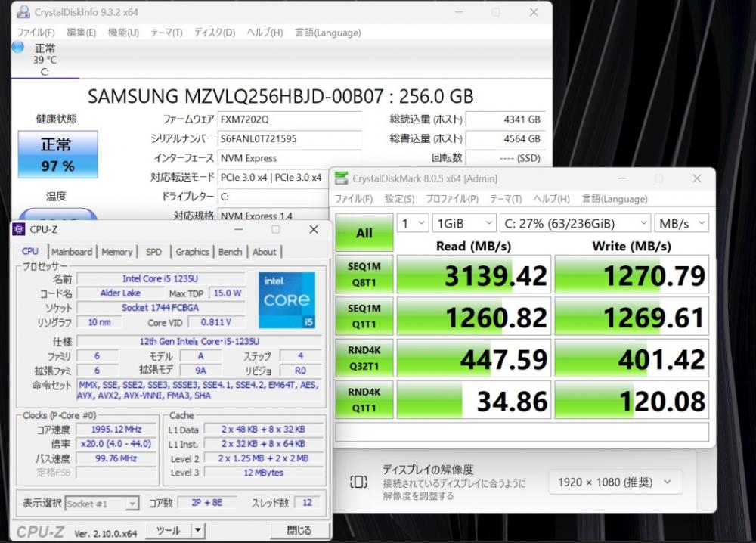Switch to the About tab in CPU-Z
This screenshot has width=756, height=543.
coord(264,252)
